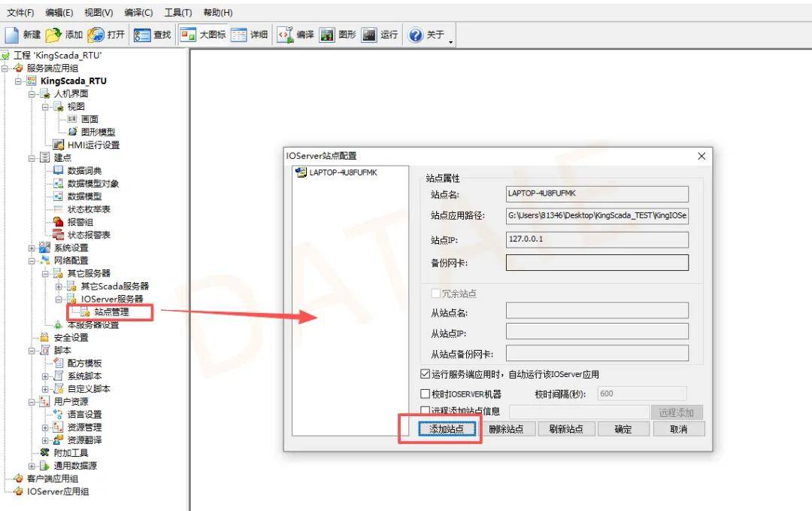Click the 运行 (Run) toolbar icon
Image resolution: width=812 pixels, height=511 pixels.
pos(368,35)
